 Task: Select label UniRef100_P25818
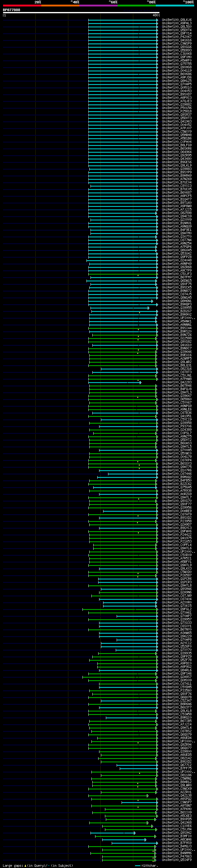[x=177, y=111]
